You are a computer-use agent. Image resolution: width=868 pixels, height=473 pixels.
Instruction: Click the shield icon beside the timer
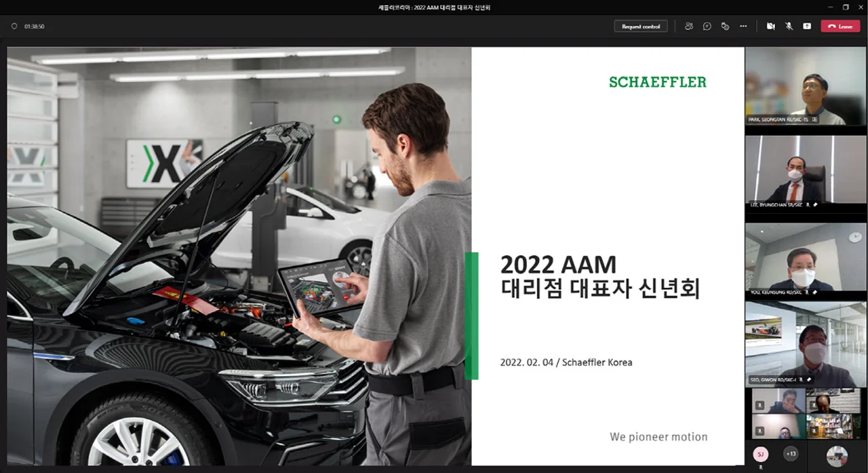pyautogui.click(x=14, y=26)
